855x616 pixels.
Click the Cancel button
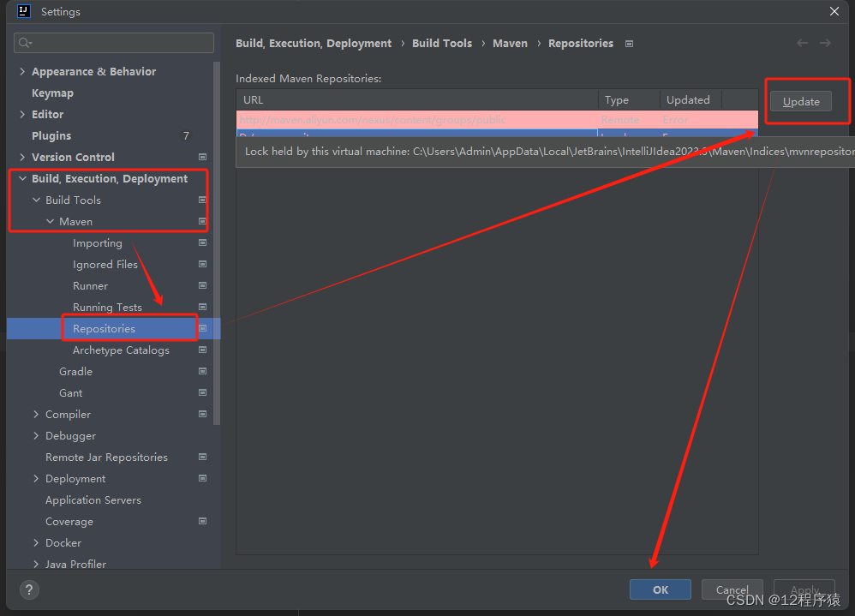[732, 589]
